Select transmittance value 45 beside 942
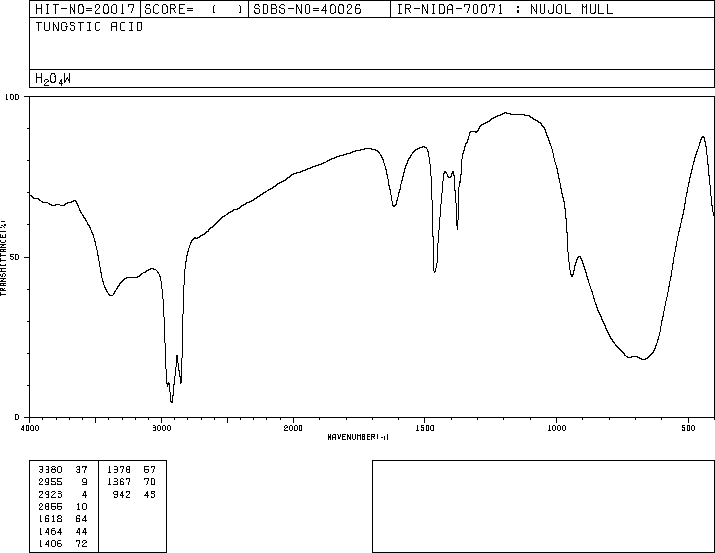The image size is (715, 553). tap(150, 494)
